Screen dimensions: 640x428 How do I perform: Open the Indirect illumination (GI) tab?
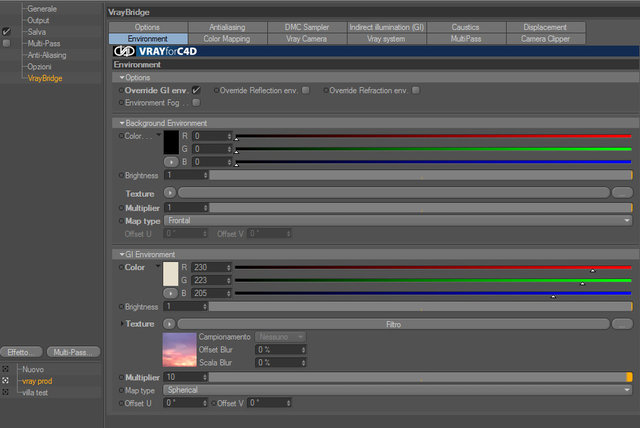tap(387, 27)
